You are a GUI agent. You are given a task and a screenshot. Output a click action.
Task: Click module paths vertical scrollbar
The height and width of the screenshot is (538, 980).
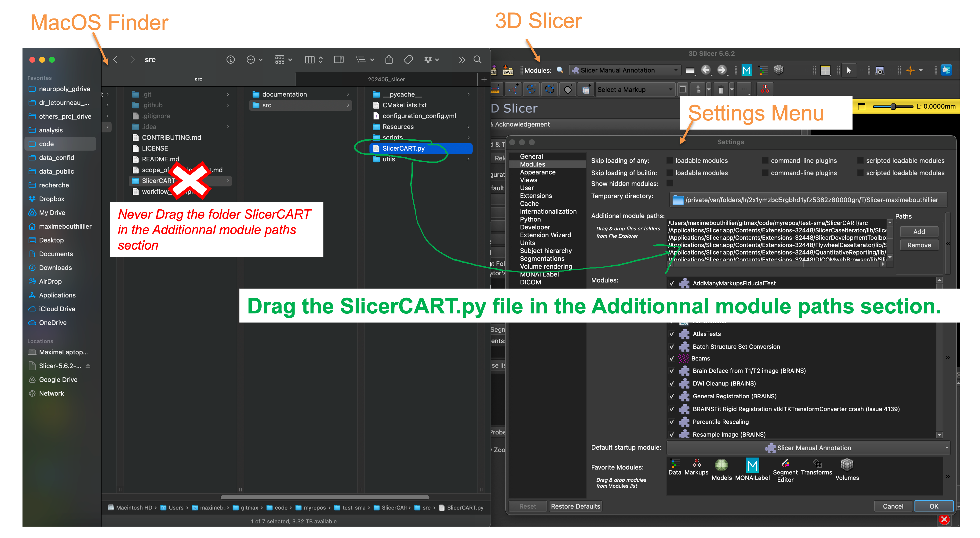890,240
